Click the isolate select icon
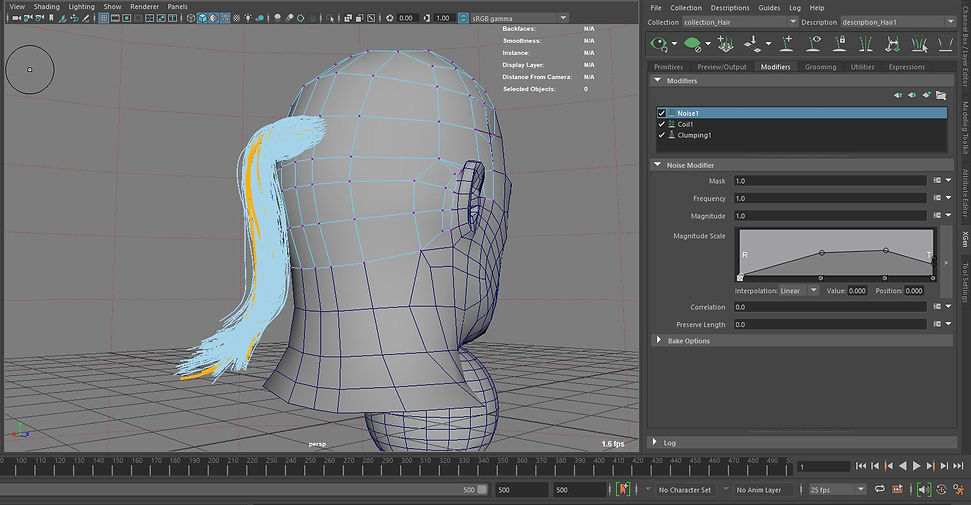 pyautogui.click(x=331, y=18)
